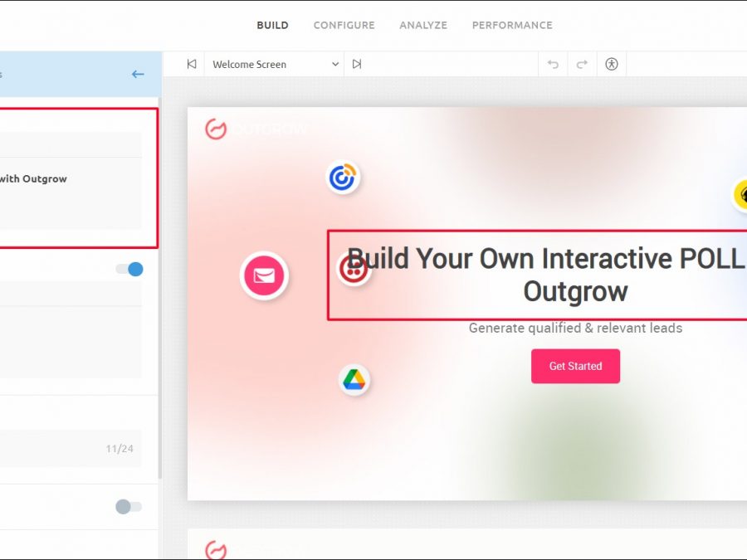Turn off the enabled blue toggle switch
747x560 pixels.
click(129, 269)
